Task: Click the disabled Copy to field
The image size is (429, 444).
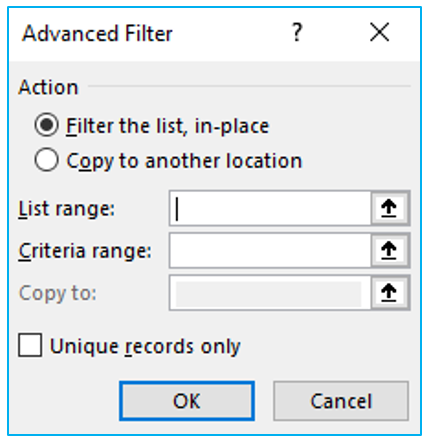Action: point(270,293)
